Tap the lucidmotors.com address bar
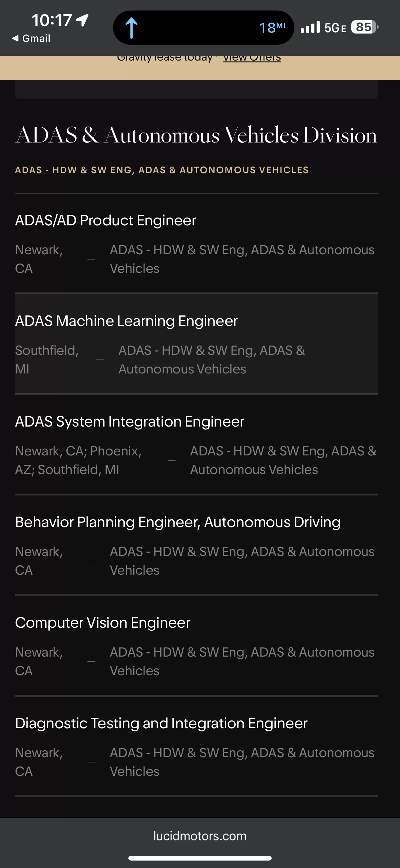This screenshot has height=868, width=400. pos(200,836)
